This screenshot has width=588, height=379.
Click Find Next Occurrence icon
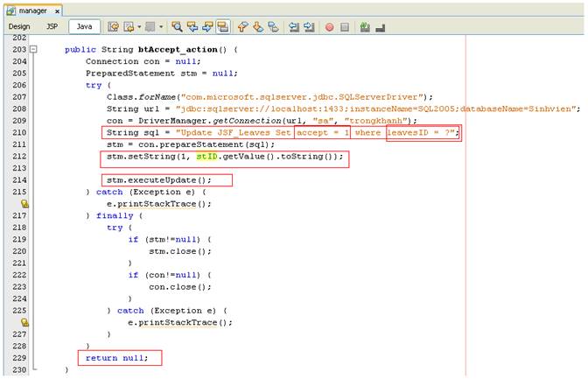point(207,26)
